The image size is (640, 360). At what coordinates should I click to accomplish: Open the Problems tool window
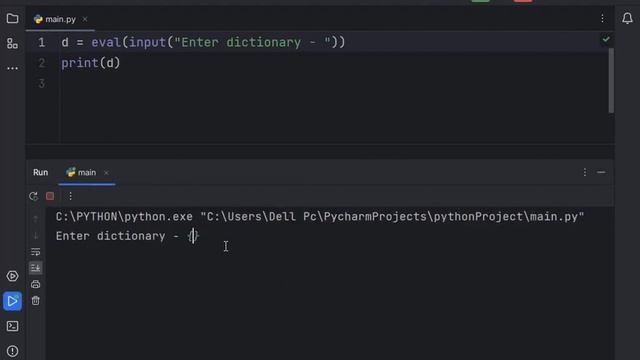(x=12, y=351)
